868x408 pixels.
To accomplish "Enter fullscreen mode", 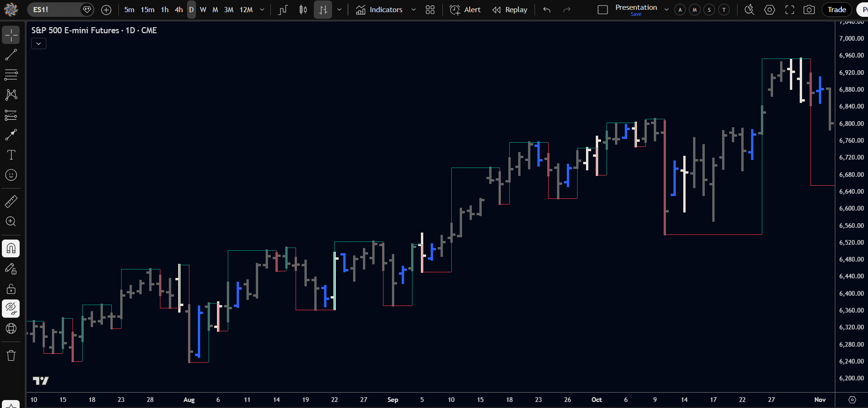I will coord(789,10).
